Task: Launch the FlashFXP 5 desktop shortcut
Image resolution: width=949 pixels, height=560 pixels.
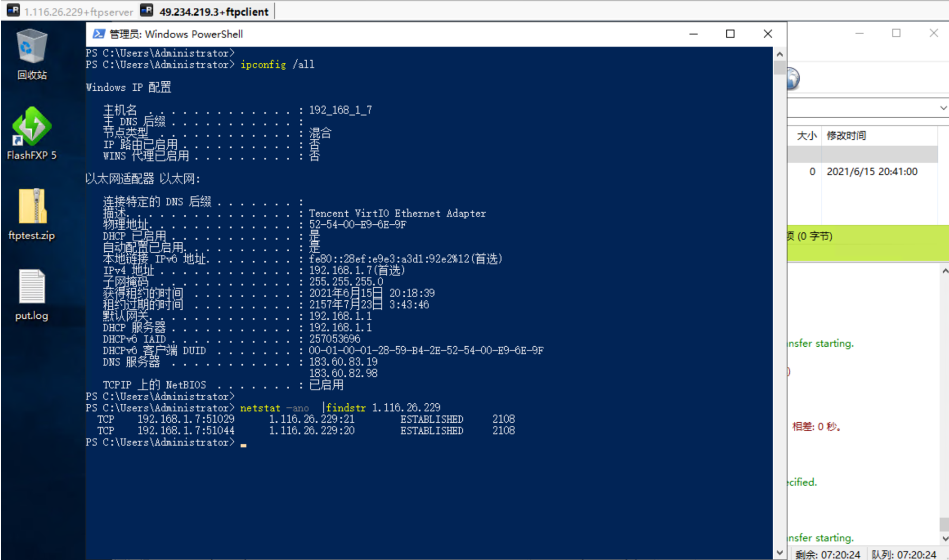Action: (32, 133)
